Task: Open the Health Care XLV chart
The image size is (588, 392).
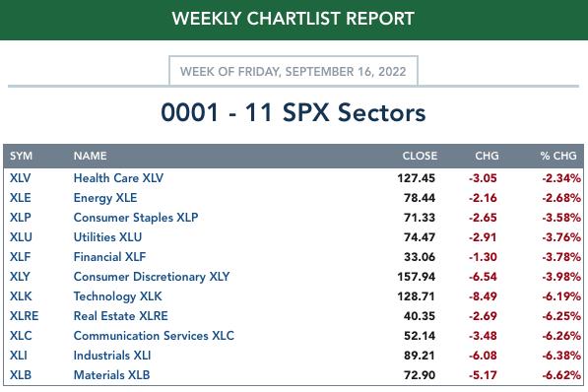Action: (x=118, y=178)
